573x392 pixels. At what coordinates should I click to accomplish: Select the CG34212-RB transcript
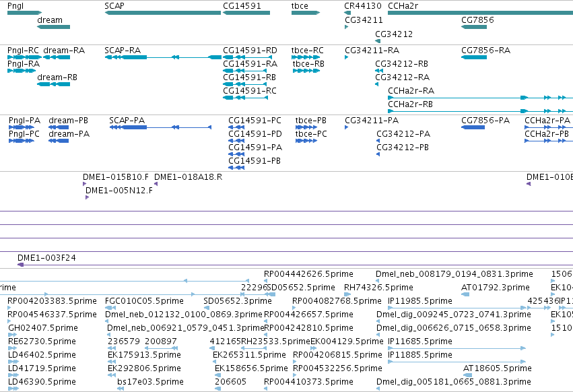click(379, 71)
